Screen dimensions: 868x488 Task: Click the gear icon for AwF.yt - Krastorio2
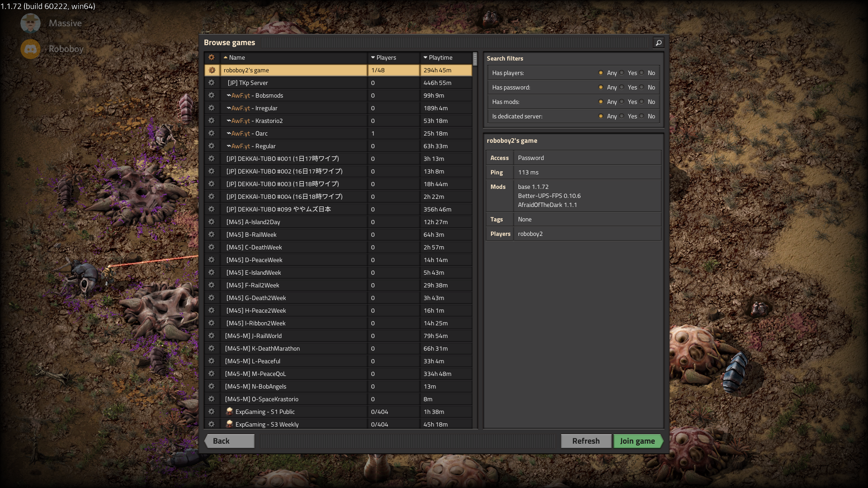tap(212, 121)
